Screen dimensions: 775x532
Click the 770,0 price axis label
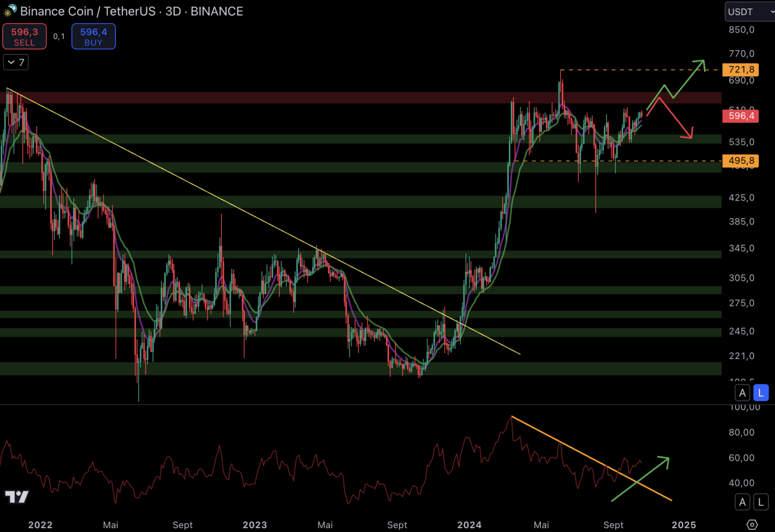[741, 53]
